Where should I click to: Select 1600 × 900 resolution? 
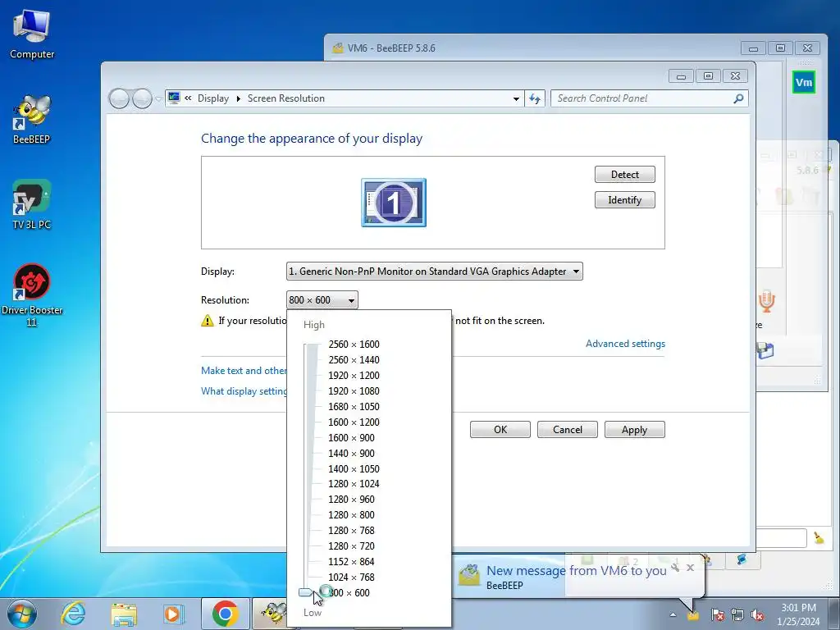click(x=351, y=438)
